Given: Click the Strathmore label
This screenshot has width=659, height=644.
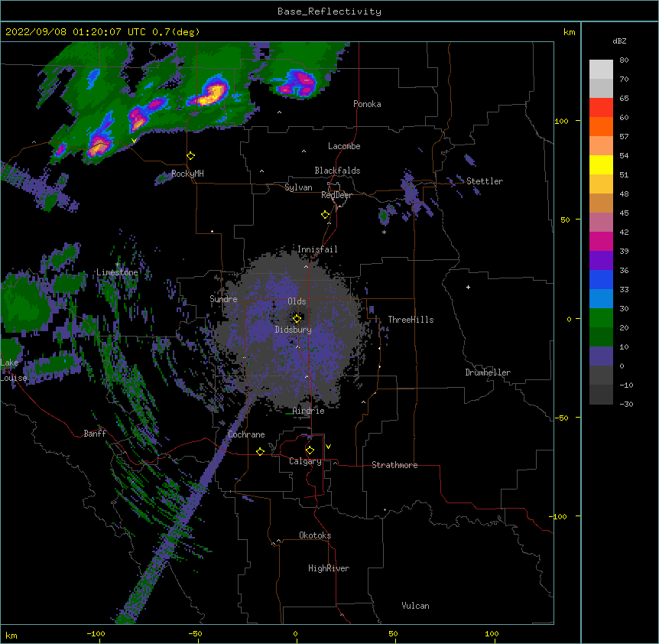Looking at the screenshot, I should tap(394, 465).
